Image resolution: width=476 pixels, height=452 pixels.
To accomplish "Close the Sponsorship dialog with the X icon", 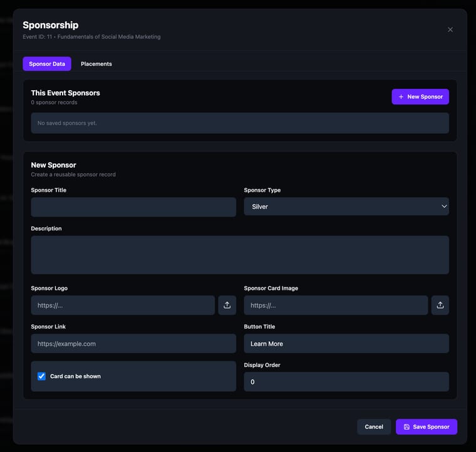I will pos(450,29).
